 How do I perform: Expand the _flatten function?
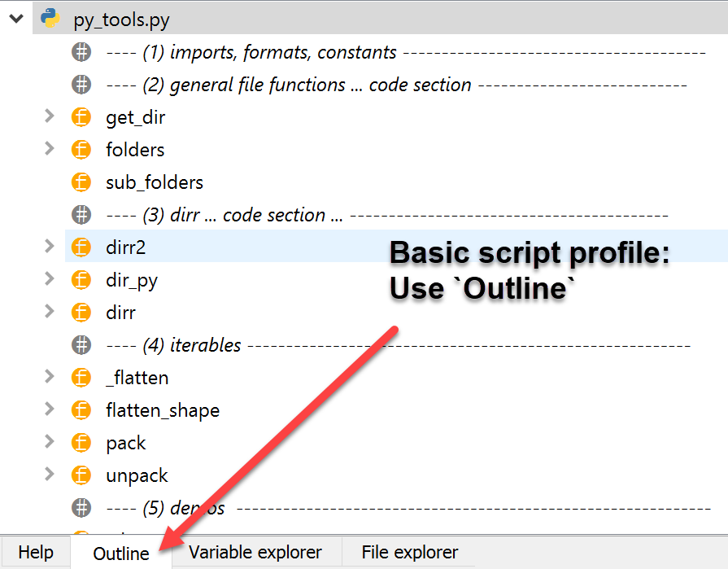pos(49,376)
